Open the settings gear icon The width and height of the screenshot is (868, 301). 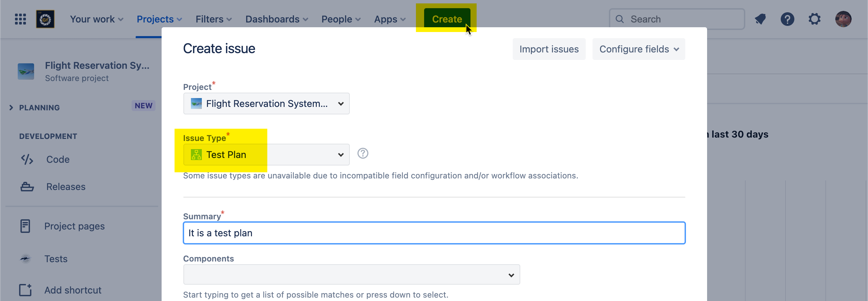pos(814,19)
